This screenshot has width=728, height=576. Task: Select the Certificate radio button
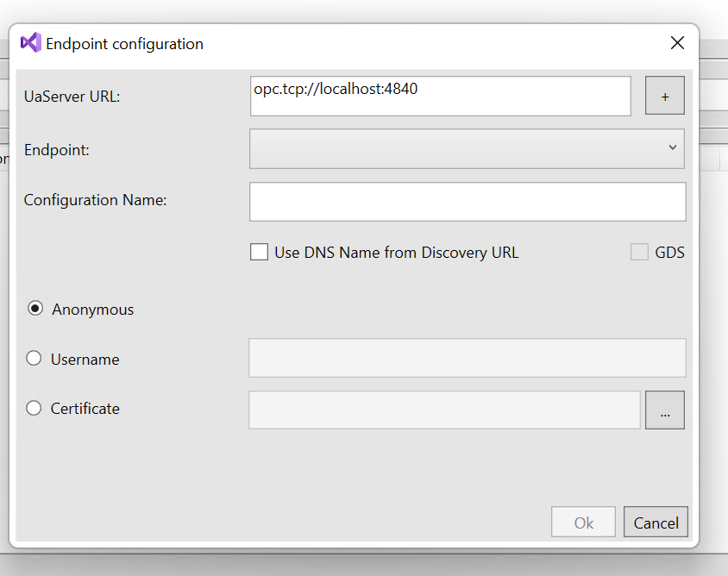pos(34,408)
